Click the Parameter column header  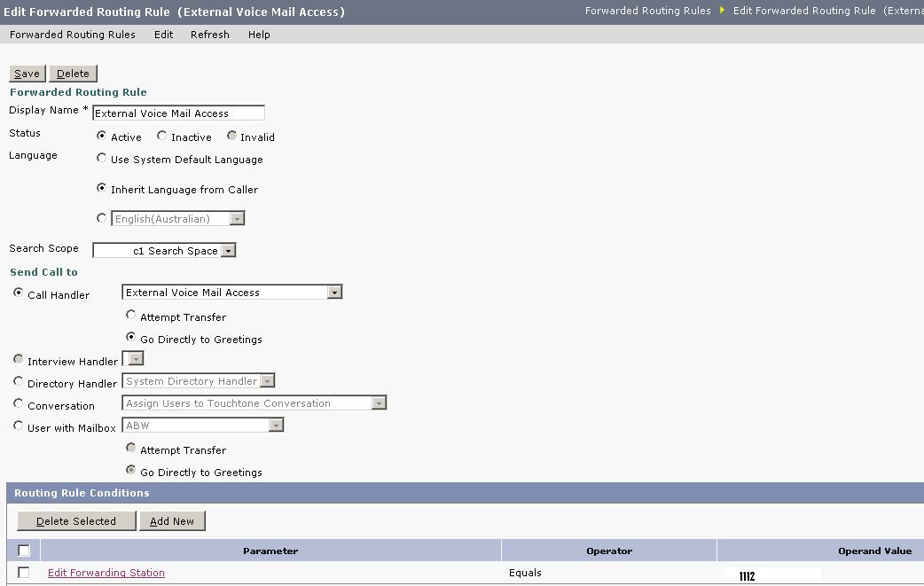click(270, 551)
